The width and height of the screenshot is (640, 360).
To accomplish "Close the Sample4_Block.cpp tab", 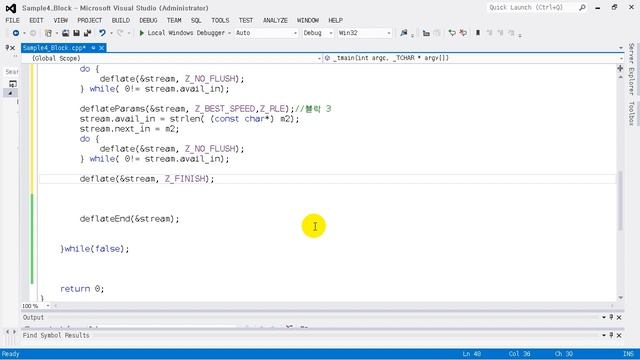I will 102,48.
